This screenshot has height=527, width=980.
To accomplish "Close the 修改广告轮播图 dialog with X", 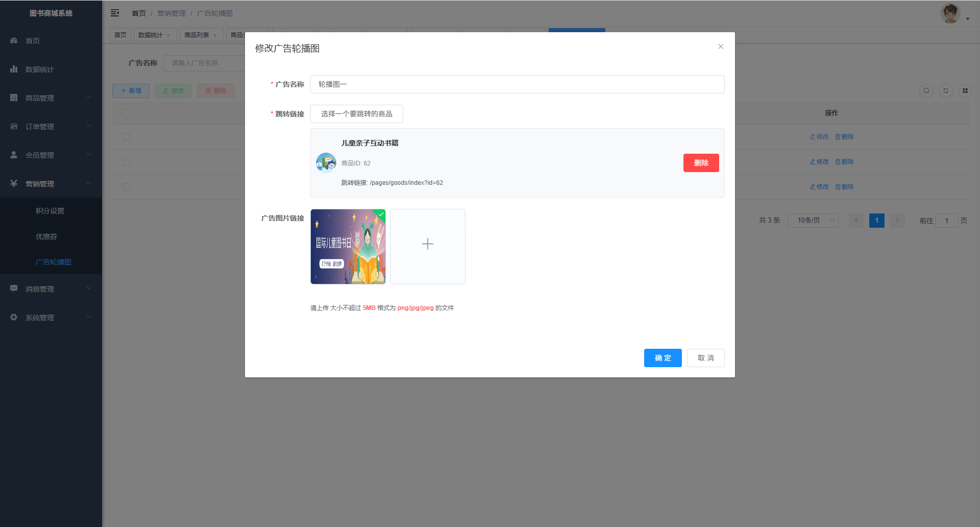I will click(720, 46).
